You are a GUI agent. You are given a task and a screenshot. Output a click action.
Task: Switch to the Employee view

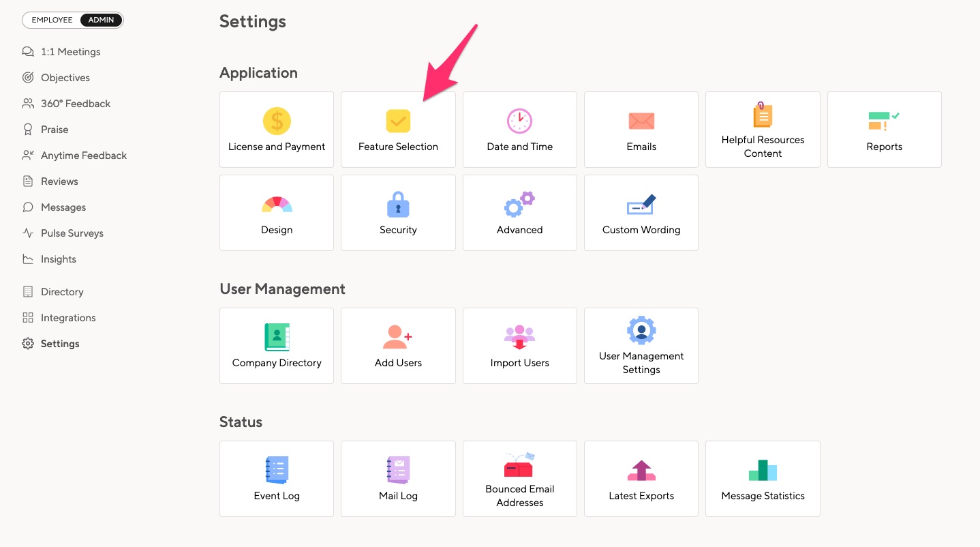tap(51, 20)
